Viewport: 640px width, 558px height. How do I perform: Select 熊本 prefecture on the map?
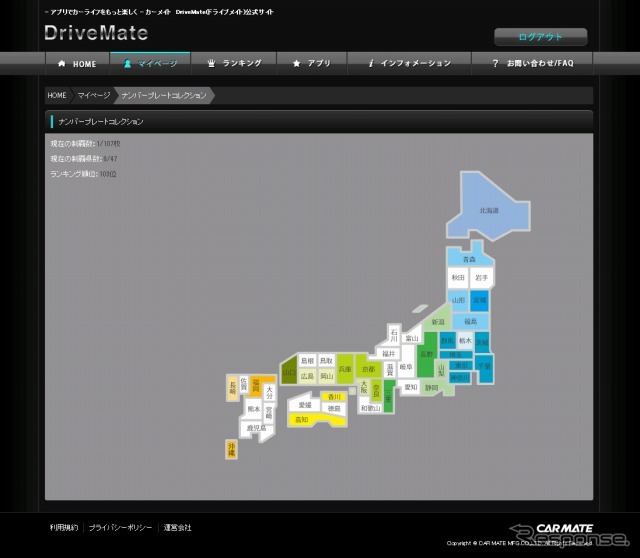click(254, 409)
